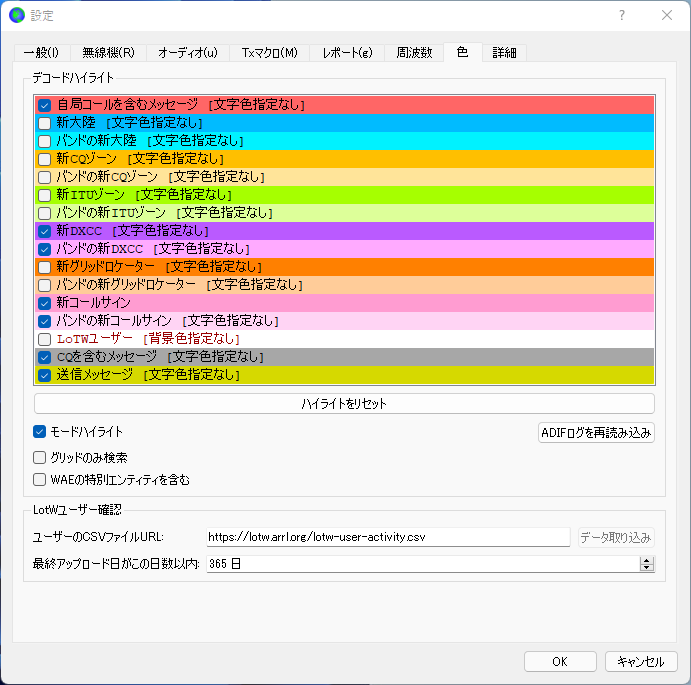Uncheck CQを含むメッセージ checkbox

(45, 357)
